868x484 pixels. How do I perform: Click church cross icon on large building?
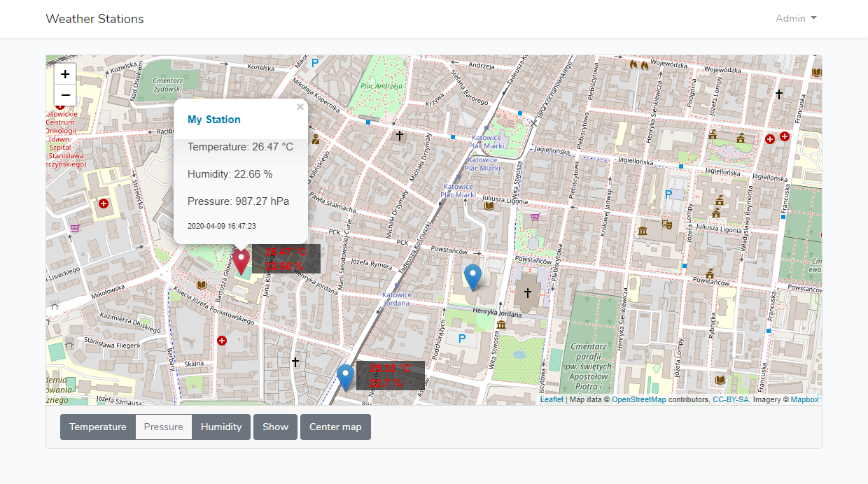[528, 293]
